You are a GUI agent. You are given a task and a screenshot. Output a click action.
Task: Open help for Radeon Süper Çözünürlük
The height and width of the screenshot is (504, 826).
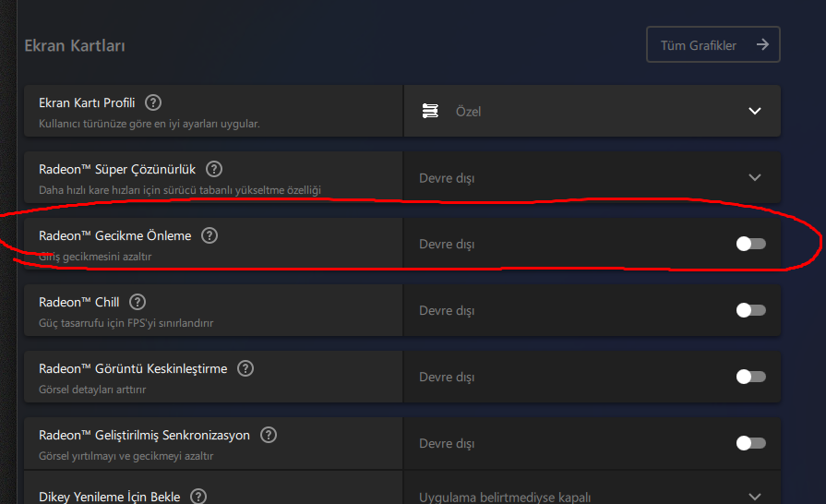tap(214, 169)
